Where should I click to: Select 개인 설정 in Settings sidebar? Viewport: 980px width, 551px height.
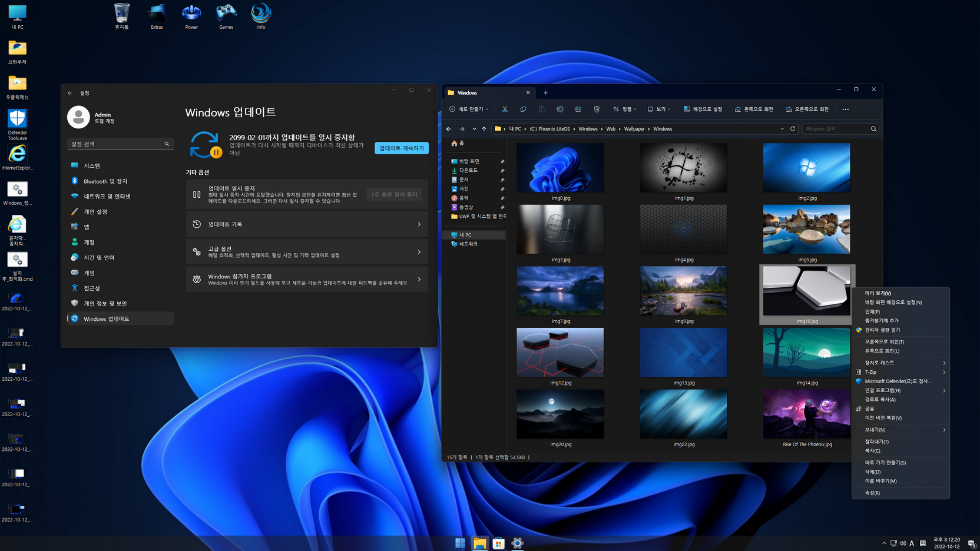click(x=120, y=212)
